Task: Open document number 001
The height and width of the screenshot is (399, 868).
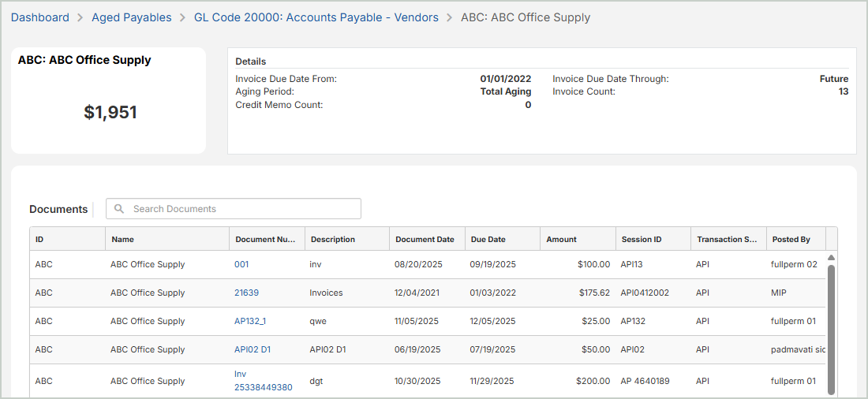Action: tap(241, 264)
